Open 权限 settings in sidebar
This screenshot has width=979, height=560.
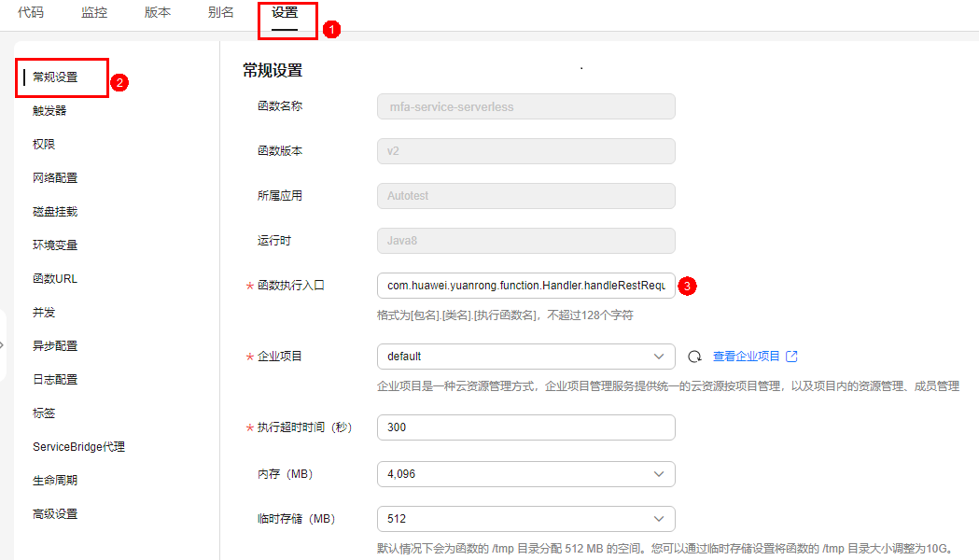pyautogui.click(x=44, y=145)
